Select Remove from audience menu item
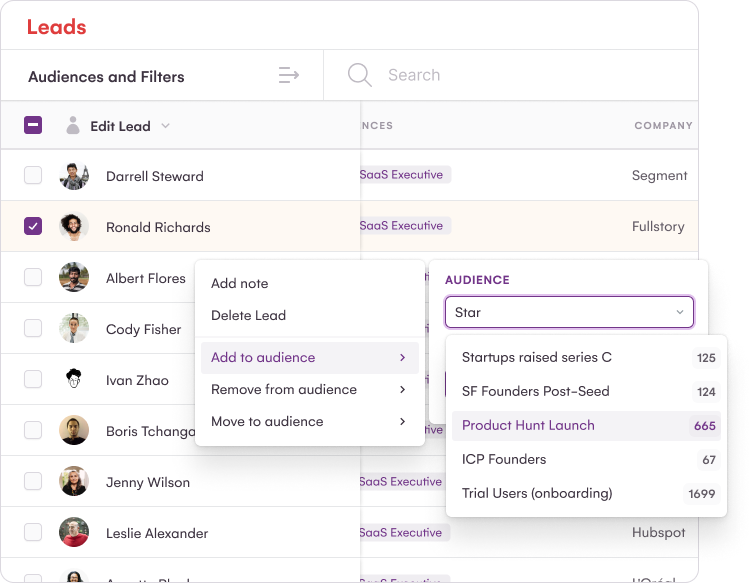755x583 pixels. (310, 389)
